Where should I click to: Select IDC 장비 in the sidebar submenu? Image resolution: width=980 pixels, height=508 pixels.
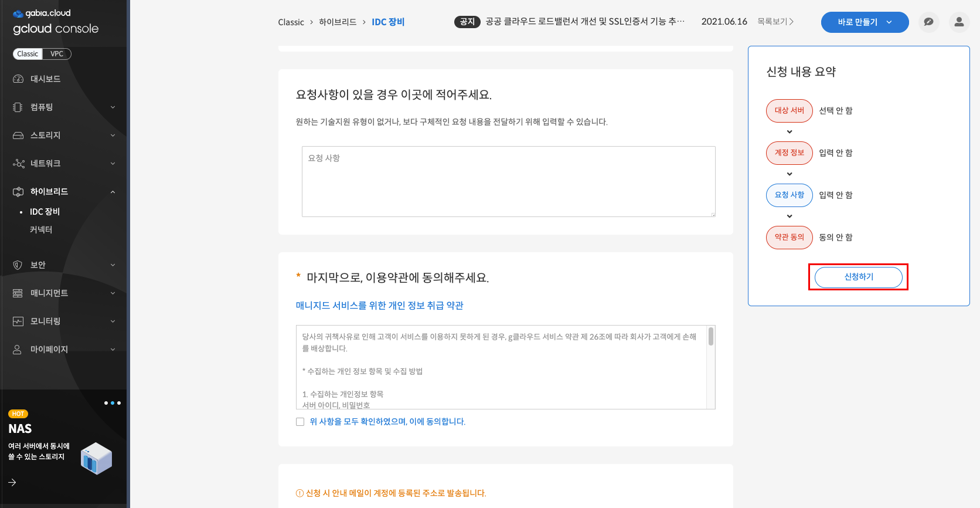pyautogui.click(x=45, y=212)
